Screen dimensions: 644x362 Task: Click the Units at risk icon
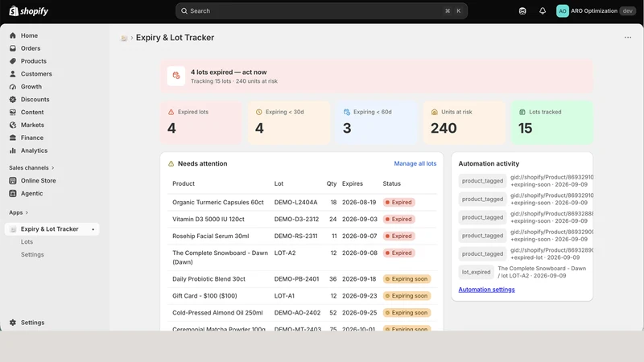tap(435, 112)
